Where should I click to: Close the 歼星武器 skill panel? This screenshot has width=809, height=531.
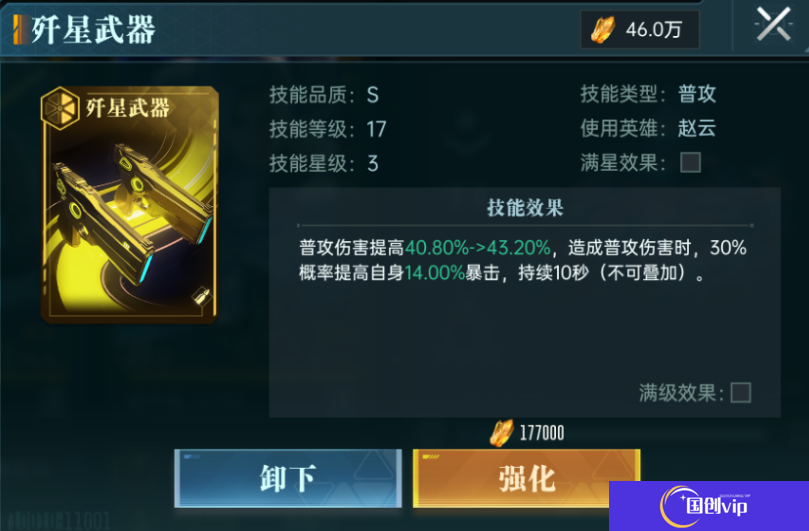(773, 24)
